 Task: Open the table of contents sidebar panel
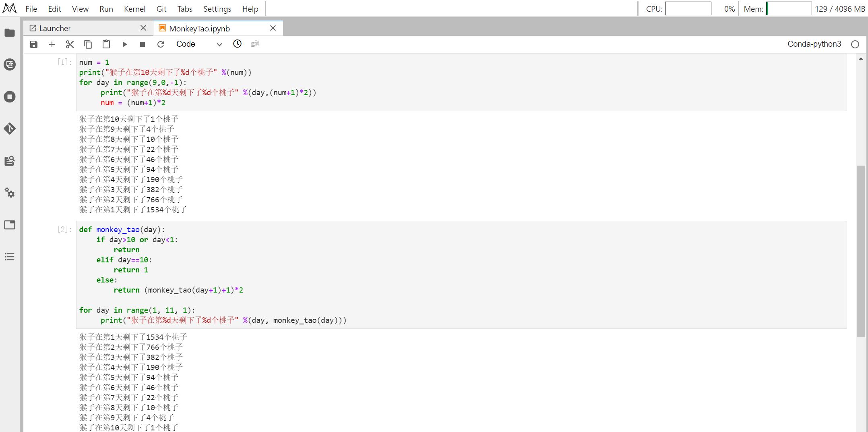click(10, 257)
